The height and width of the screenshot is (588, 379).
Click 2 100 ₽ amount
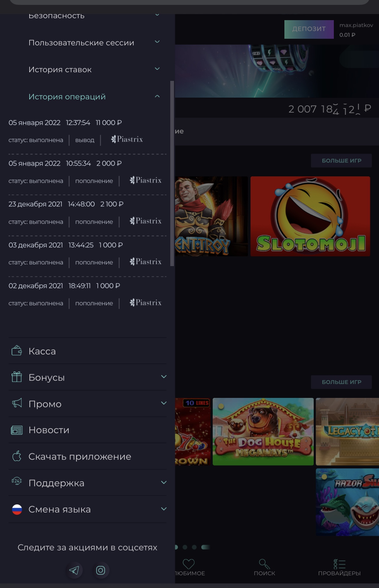pyautogui.click(x=112, y=204)
